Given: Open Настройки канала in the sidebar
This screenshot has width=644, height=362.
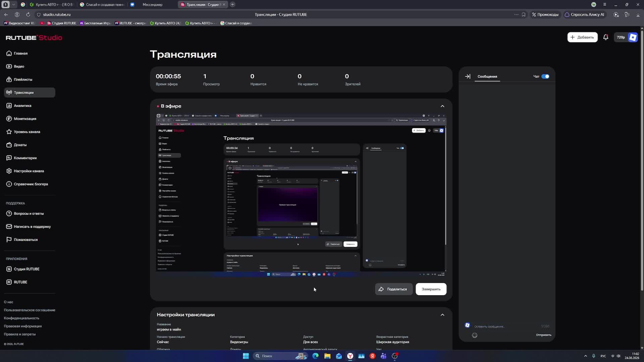Looking at the screenshot, I should (30, 171).
